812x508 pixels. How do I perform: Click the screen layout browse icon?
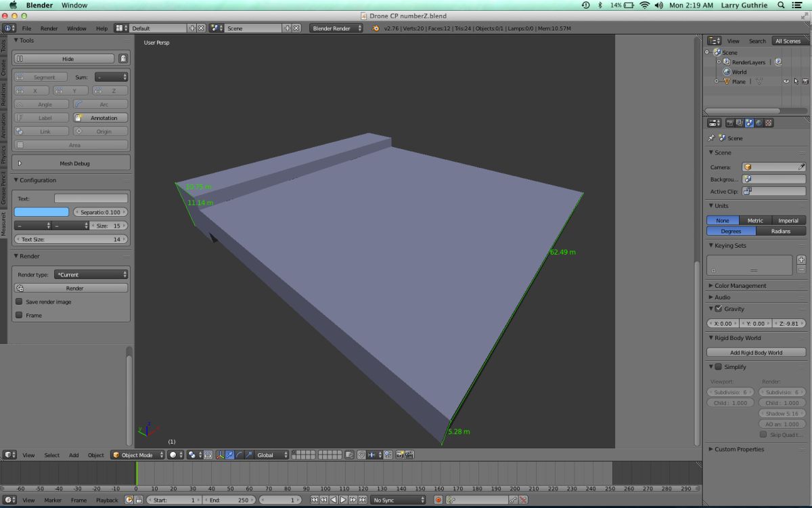[x=122, y=28]
